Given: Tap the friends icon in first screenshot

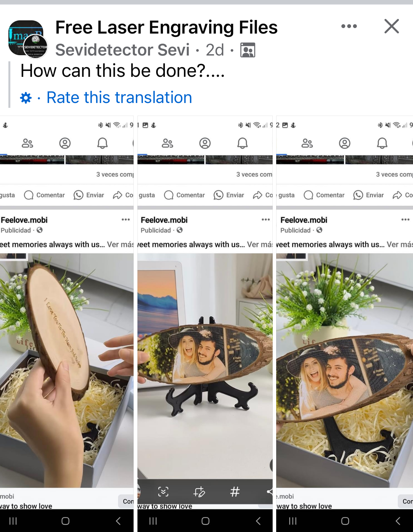Looking at the screenshot, I should pyautogui.click(x=27, y=143).
